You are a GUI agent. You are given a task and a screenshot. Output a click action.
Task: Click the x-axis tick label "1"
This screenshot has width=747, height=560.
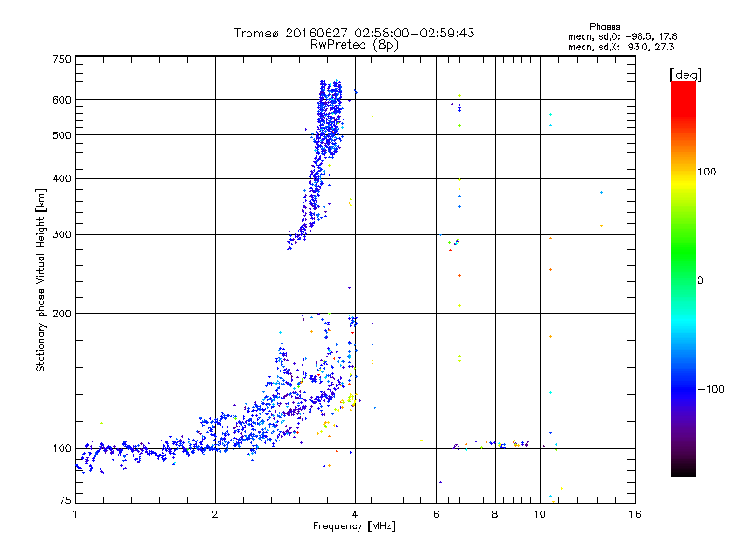(75, 514)
